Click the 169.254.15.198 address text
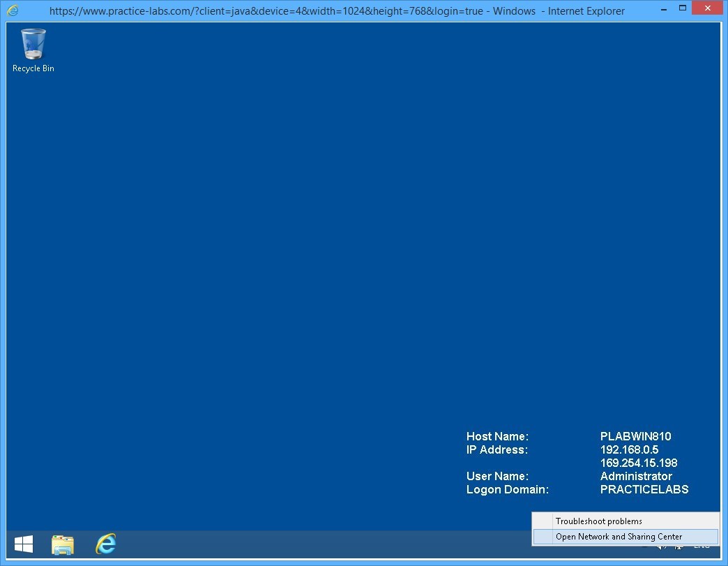 tap(638, 463)
